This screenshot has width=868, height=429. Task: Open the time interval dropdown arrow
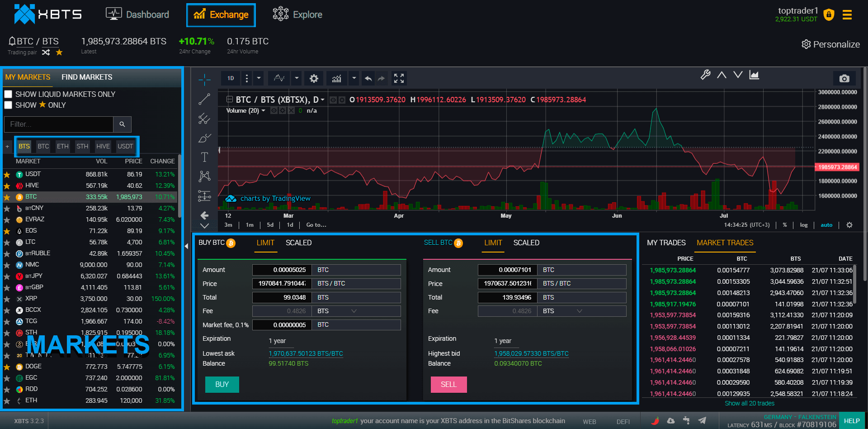tap(259, 78)
